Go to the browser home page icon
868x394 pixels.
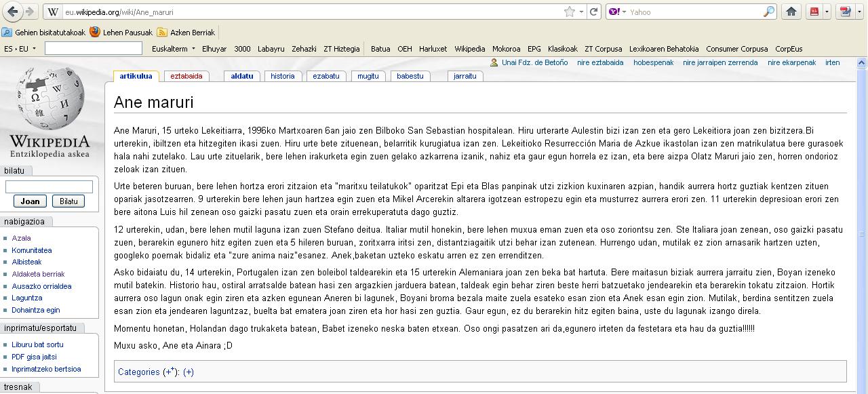pyautogui.click(x=791, y=12)
